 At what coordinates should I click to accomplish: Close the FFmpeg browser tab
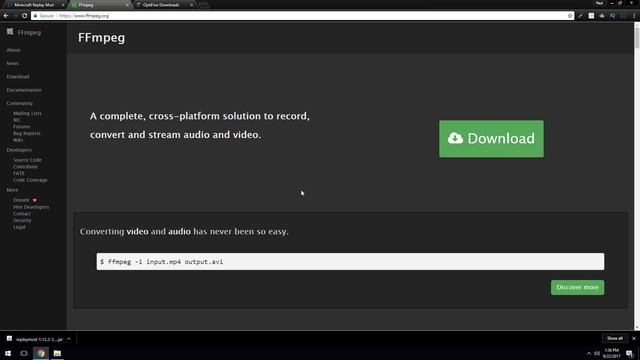pyautogui.click(x=127, y=5)
